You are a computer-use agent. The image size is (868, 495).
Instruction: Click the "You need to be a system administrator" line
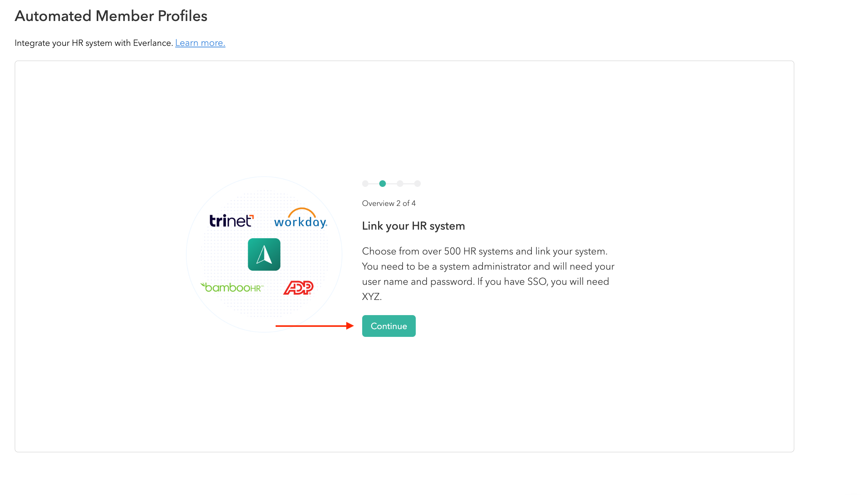pyautogui.click(x=488, y=267)
